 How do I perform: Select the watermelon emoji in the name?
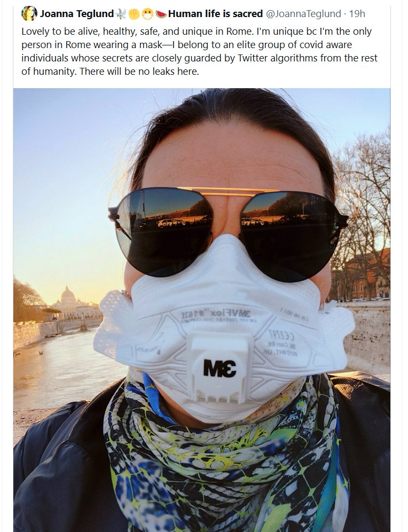click(x=161, y=14)
